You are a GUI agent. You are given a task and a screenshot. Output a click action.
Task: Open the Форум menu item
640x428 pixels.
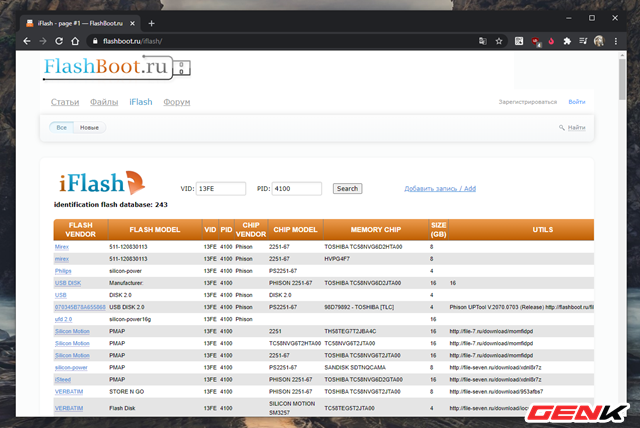coord(177,102)
